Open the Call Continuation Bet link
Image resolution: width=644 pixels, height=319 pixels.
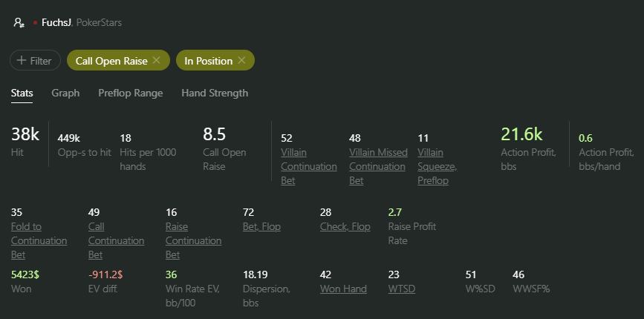[x=116, y=240]
